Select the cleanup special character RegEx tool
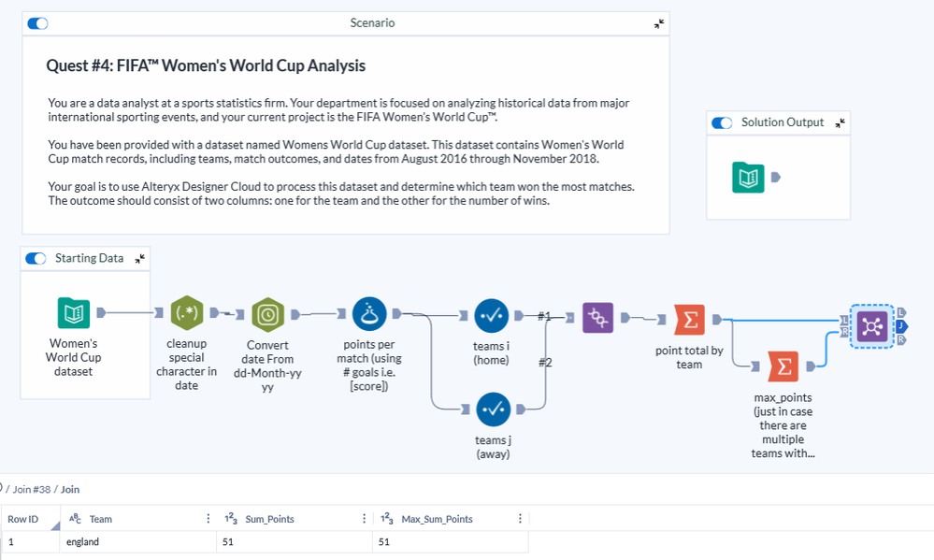This screenshot has width=934, height=560. tap(186, 314)
